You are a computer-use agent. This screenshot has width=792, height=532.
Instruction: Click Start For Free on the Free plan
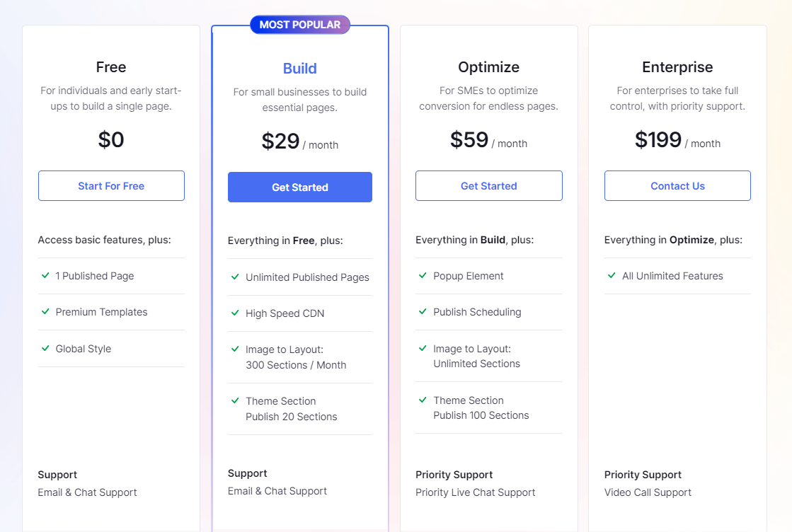111,185
